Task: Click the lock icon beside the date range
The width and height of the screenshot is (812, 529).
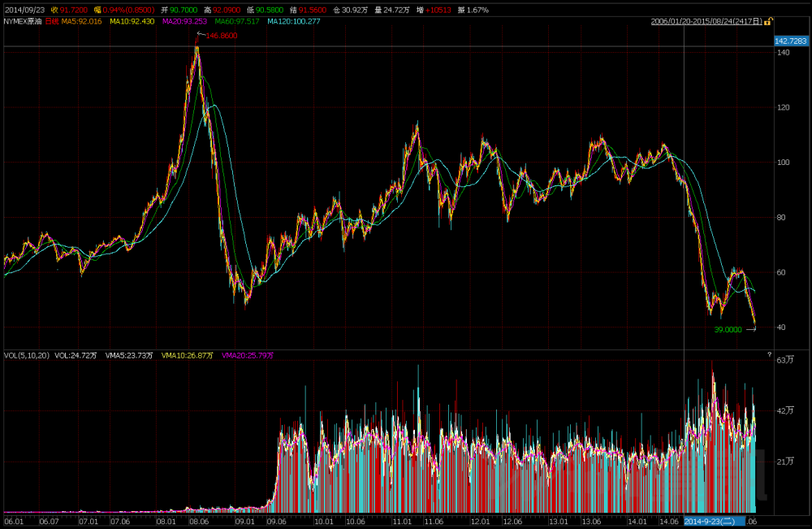Action: coord(768,21)
